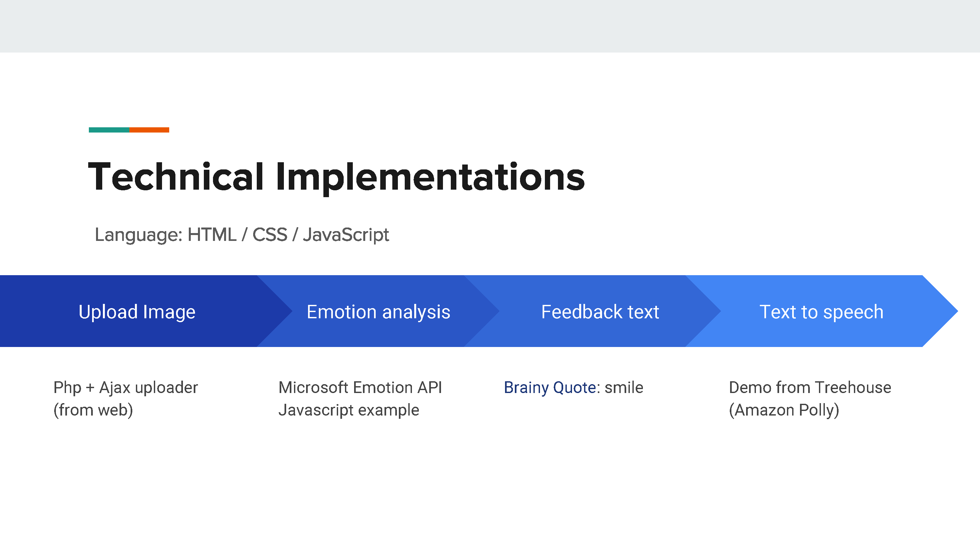Pick the orange segment of accent bar
980x551 pixels.
[149, 130]
